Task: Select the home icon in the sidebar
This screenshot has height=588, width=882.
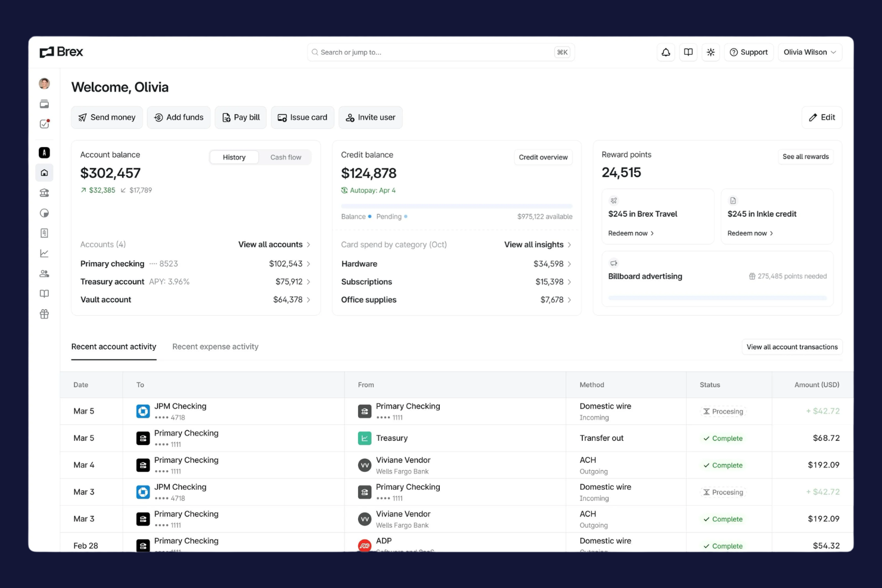Action: (x=44, y=172)
